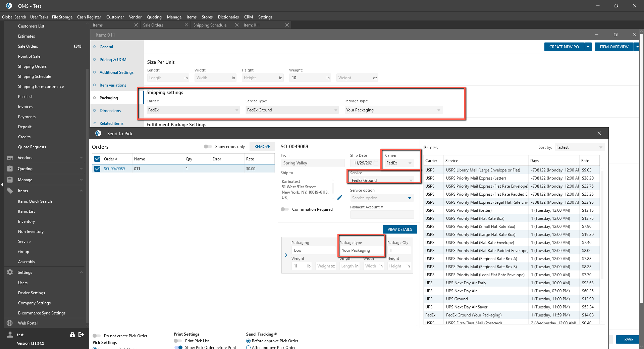Click the VIEW DETAILS button
The image size is (644, 349).
399,229
